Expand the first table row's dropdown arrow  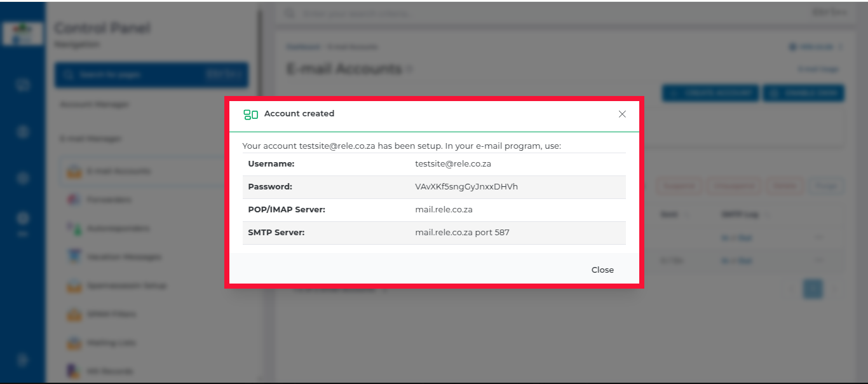click(x=819, y=237)
